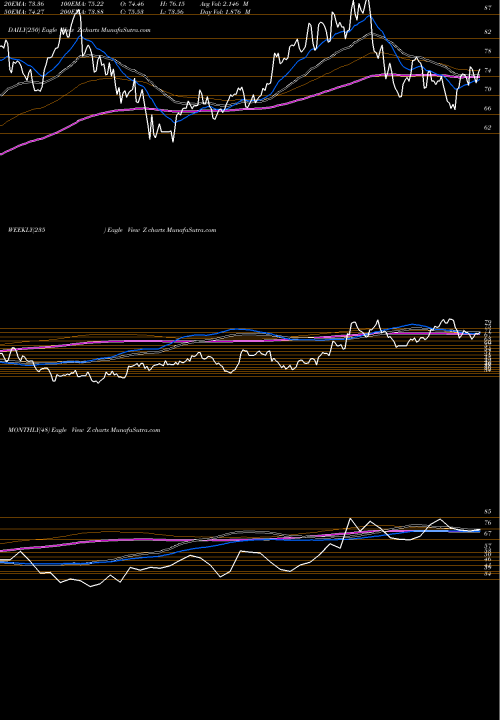
Task: Click the 66 price label on daily axis
Action: [x=488, y=108]
